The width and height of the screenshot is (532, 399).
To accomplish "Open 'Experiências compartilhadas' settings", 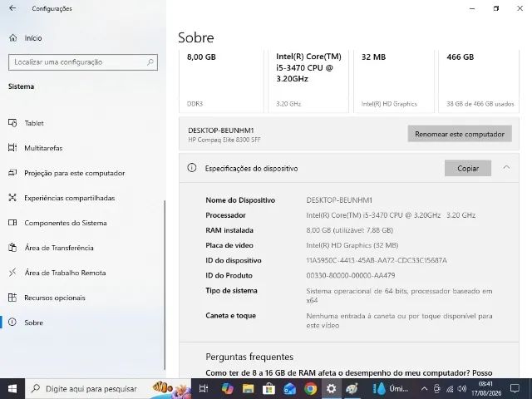I will (70, 198).
